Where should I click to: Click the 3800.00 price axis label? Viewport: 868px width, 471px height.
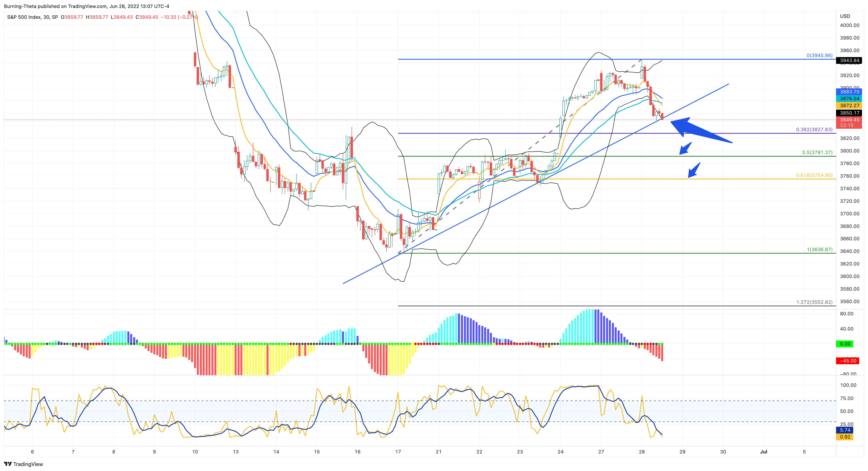coord(849,151)
